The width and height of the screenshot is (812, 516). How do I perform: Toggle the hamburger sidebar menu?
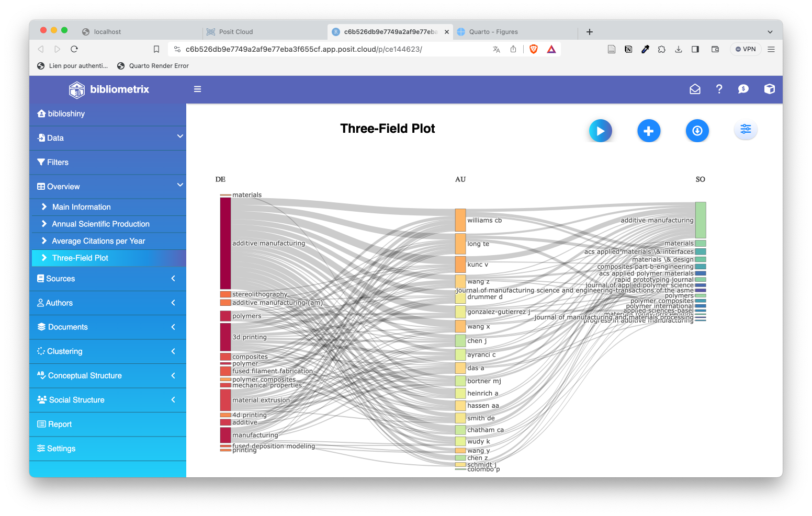(198, 89)
